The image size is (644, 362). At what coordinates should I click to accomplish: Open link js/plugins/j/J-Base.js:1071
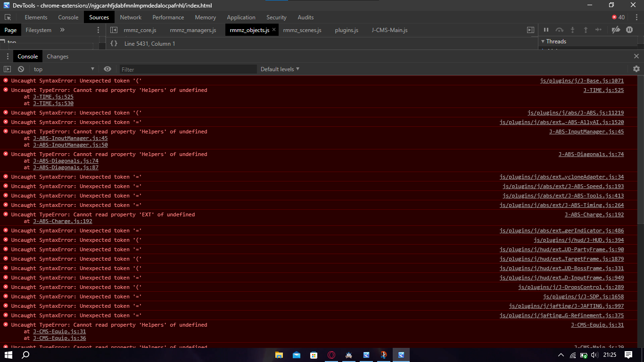pyautogui.click(x=582, y=81)
